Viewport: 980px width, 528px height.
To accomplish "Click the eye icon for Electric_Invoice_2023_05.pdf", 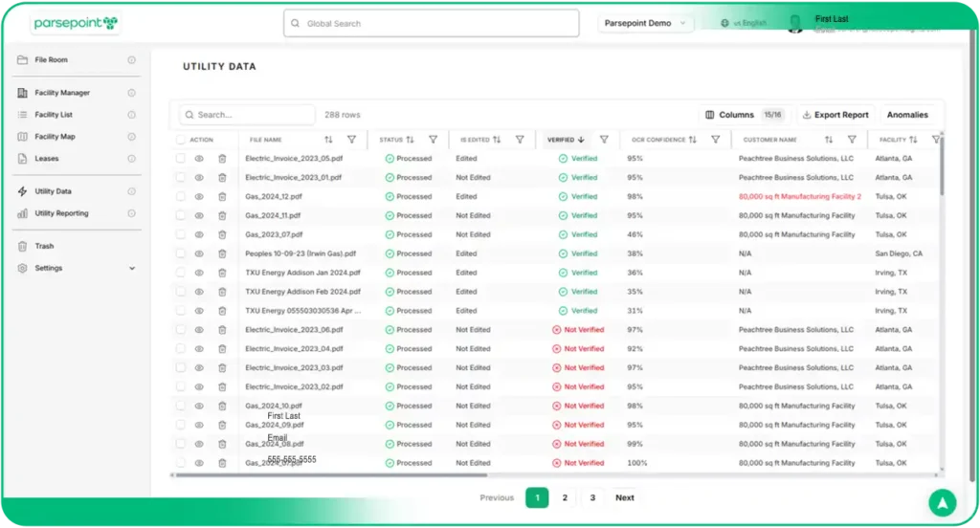I will 199,159.
